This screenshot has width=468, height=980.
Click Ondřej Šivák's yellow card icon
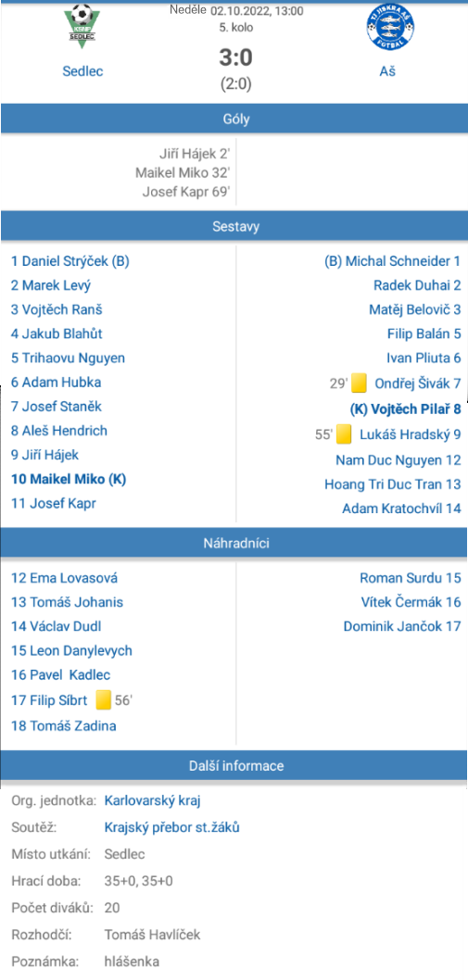coord(359,383)
